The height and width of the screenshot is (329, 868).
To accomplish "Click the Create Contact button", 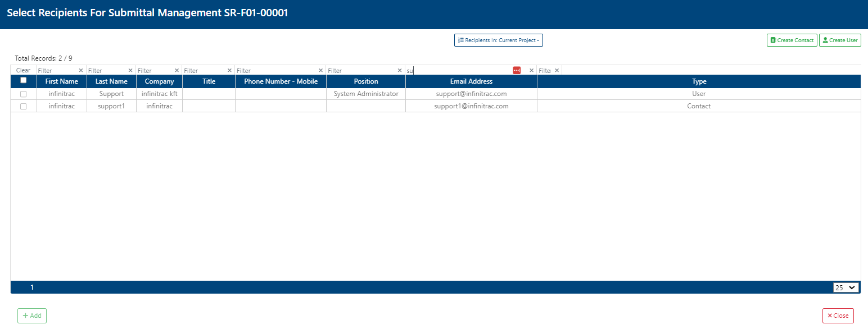I will (792, 40).
